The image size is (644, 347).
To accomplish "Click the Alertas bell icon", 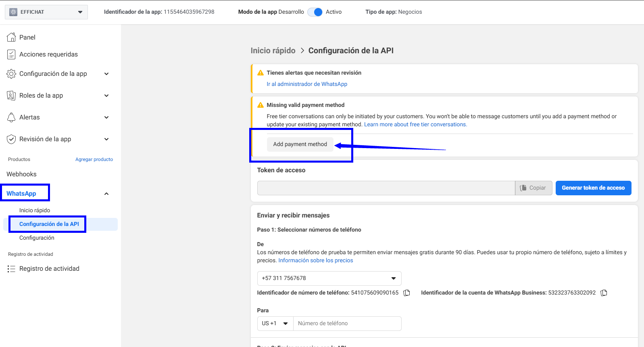I will pyautogui.click(x=11, y=117).
